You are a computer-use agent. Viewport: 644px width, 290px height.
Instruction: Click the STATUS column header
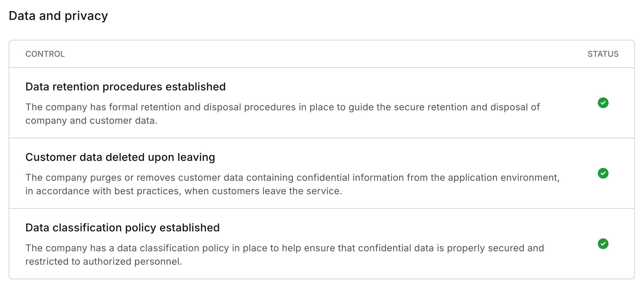(603, 54)
